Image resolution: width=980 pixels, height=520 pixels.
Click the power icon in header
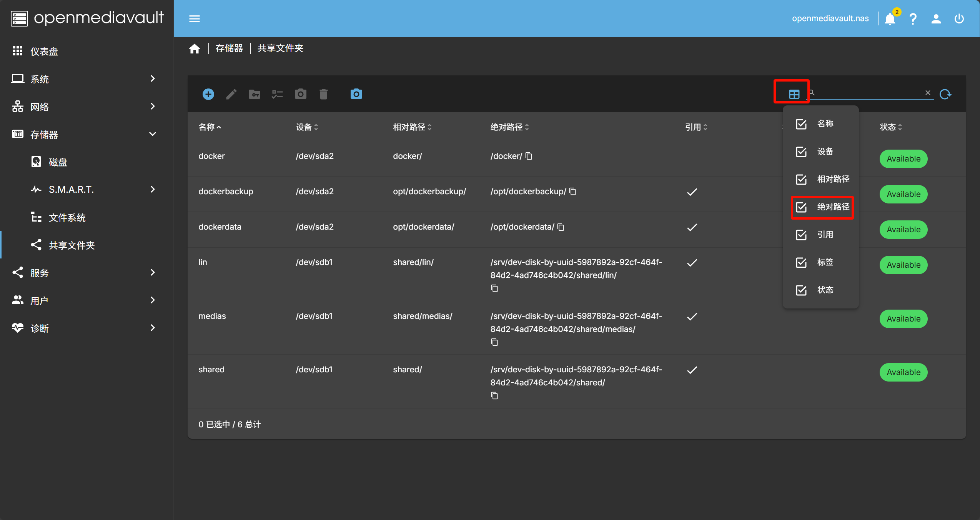[x=959, y=19]
